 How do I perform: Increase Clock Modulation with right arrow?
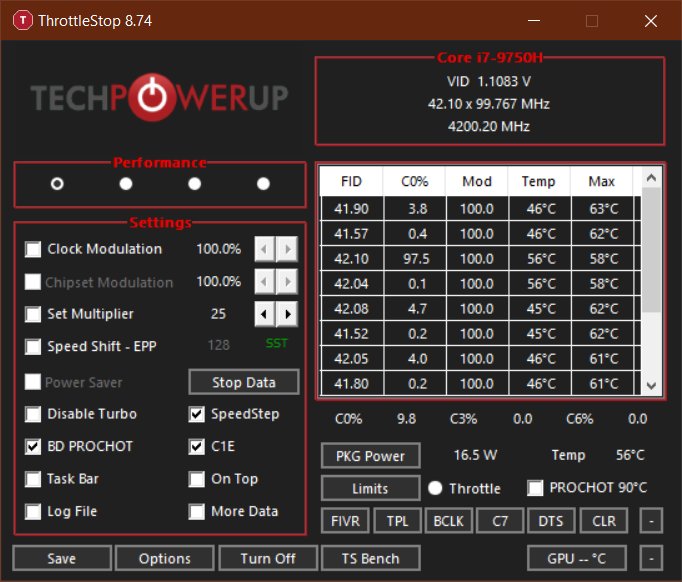coord(287,249)
